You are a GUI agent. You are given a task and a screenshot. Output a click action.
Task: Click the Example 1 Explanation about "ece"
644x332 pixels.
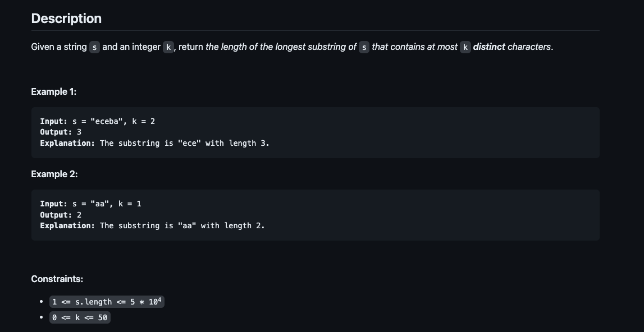pyautogui.click(x=154, y=143)
